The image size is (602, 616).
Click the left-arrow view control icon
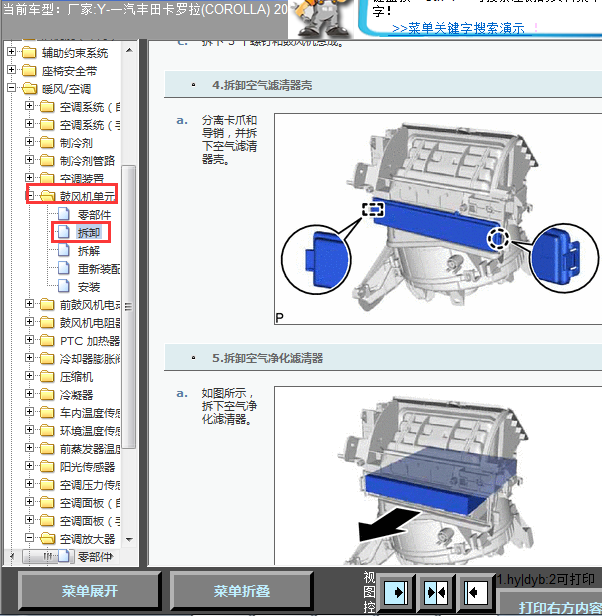tap(475, 592)
